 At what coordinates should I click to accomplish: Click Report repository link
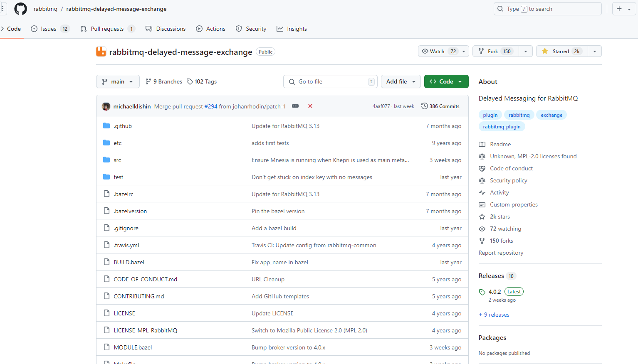pyautogui.click(x=501, y=253)
